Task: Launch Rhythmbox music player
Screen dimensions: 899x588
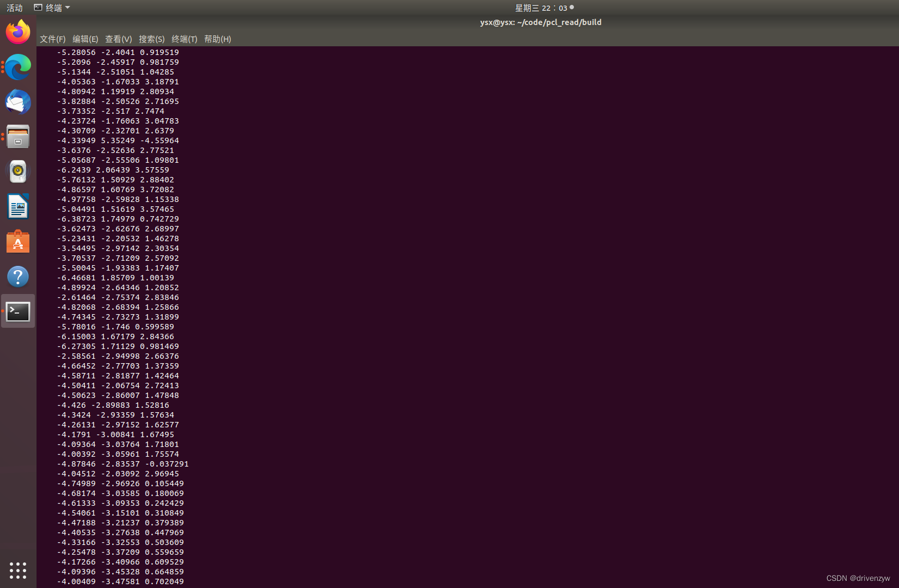Action: click(18, 171)
